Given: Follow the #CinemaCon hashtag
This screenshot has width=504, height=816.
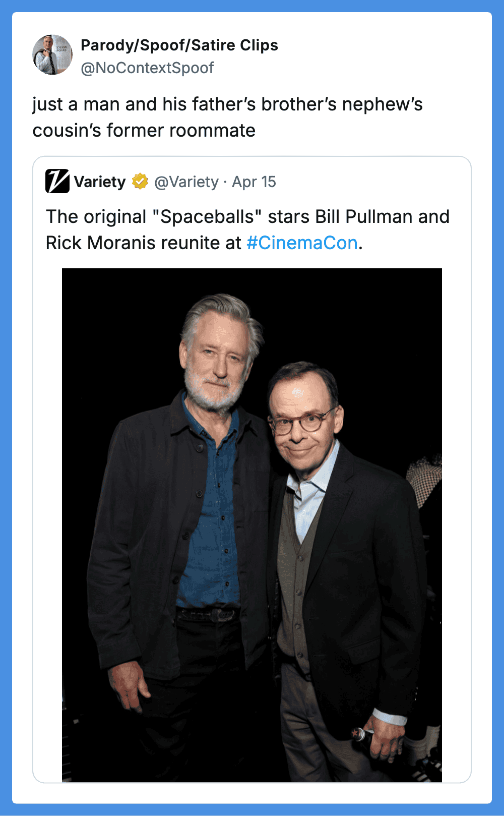Looking at the screenshot, I should coord(302,243).
